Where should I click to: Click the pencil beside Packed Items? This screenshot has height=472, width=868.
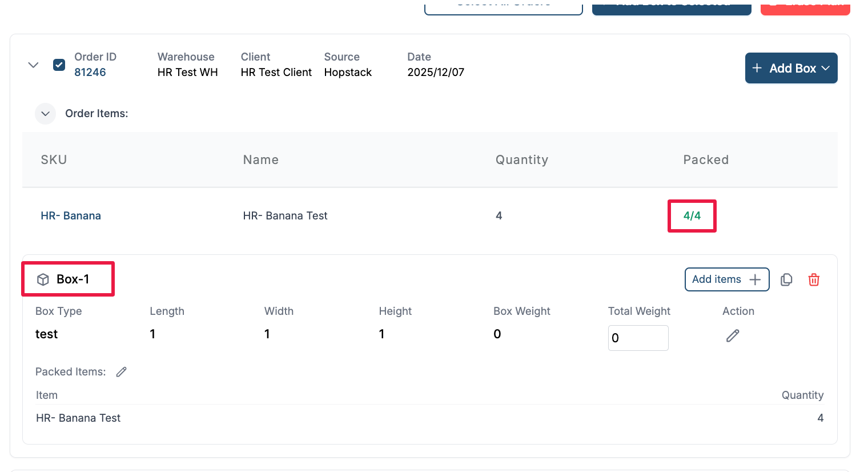pos(121,372)
